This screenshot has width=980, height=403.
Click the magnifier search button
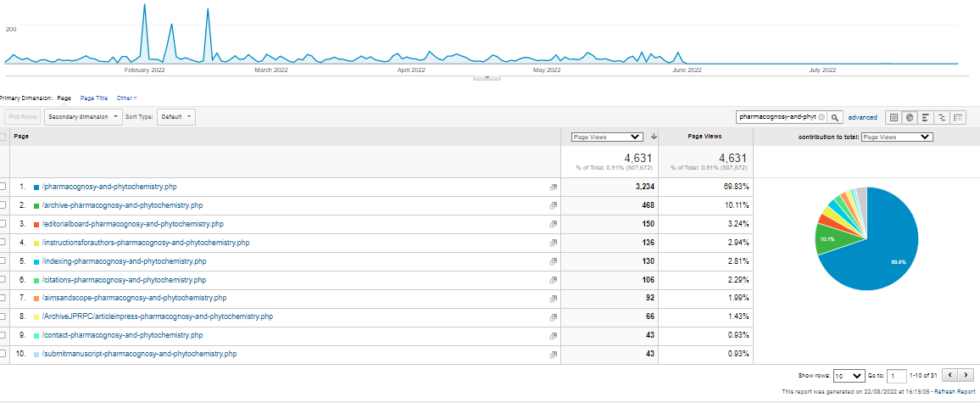coord(835,117)
